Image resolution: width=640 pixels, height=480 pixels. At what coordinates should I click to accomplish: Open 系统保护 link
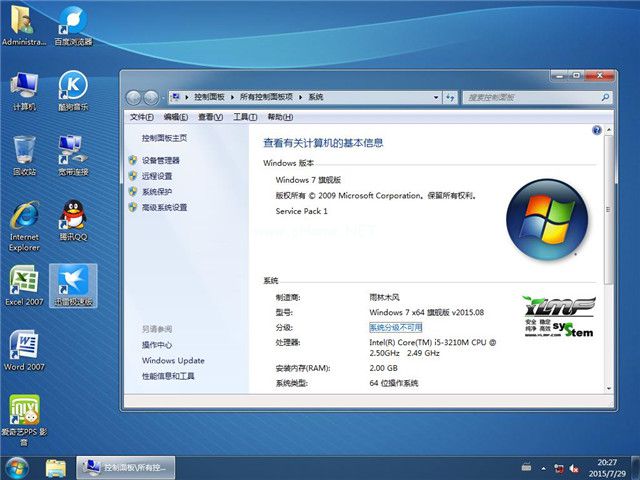click(157, 191)
